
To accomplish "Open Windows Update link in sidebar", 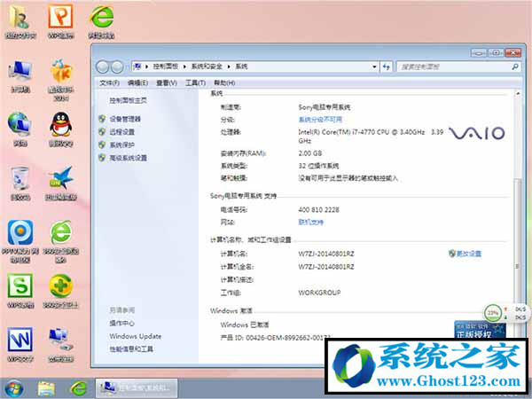I will (136, 336).
